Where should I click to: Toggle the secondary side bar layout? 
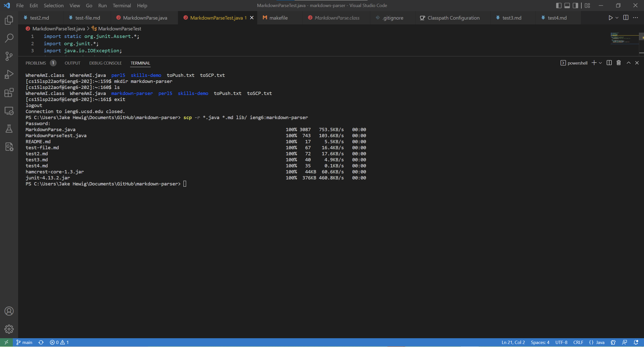[575, 6]
